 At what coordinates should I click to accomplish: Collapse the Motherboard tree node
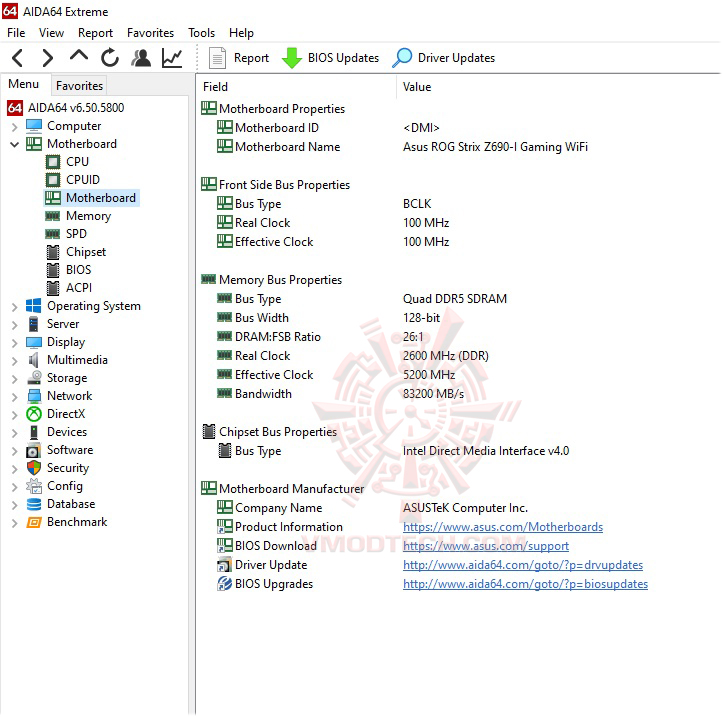coord(14,144)
